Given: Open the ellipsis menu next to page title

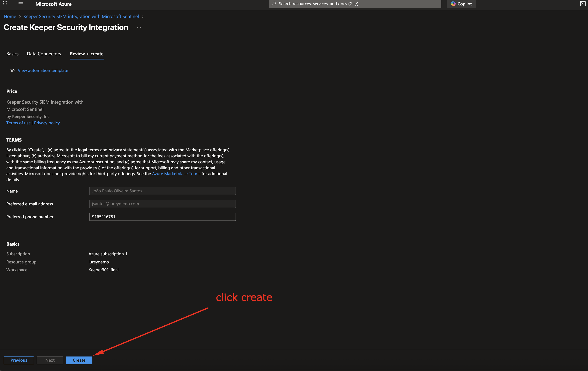Looking at the screenshot, I should click(x=139, y=28).
